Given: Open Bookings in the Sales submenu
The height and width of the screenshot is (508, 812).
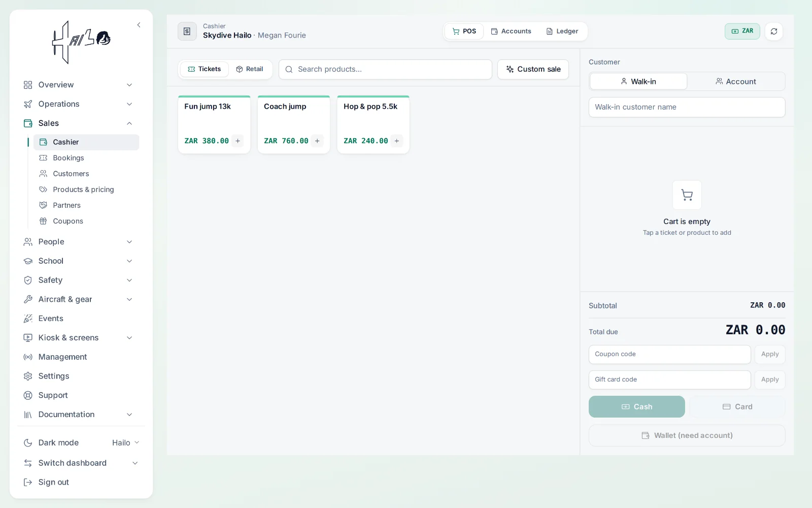Looking at the screenshot, I should pos(86,158).
